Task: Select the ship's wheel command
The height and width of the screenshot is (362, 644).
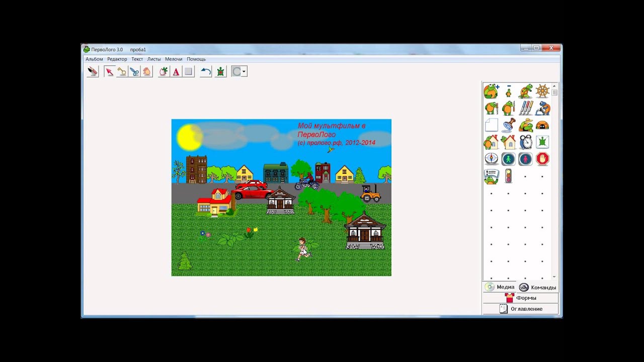Action: (x=542, y=91)
